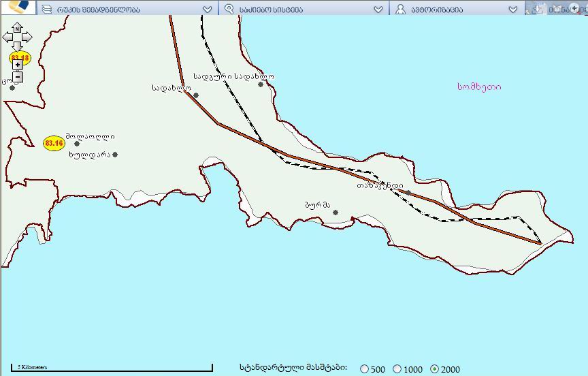Click the სადგური სადახლო point marker
This screenshot has height=376, width=588.
pyautogui.click(x=261, y=84)
